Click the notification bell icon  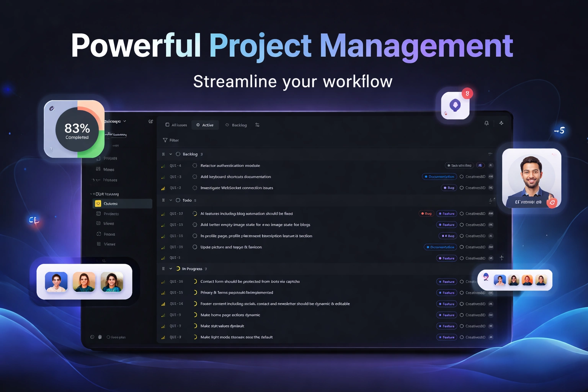[486, 123]
